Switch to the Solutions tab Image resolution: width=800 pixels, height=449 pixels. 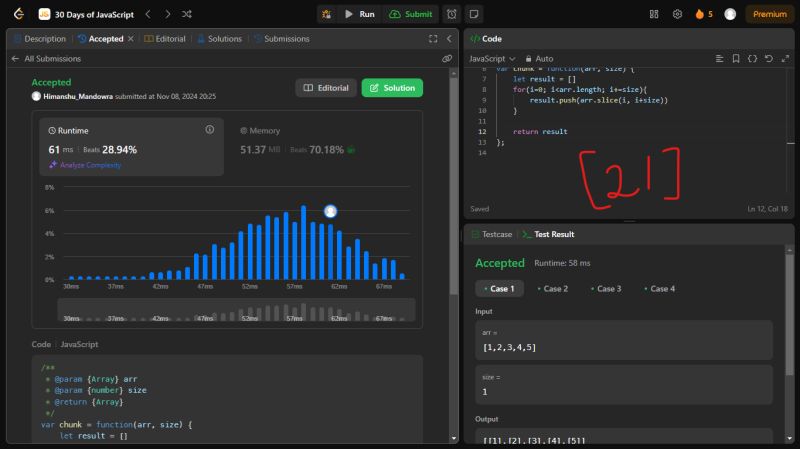219,39
